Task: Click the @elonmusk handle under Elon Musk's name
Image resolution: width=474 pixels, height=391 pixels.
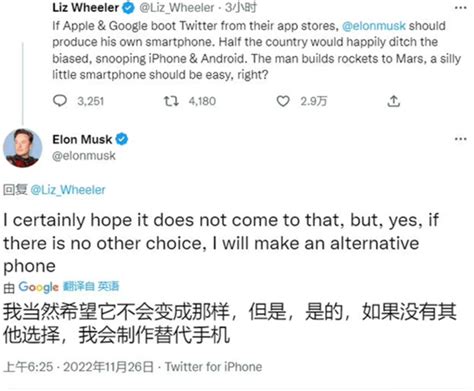Action: pyautogui.click(x=84, y=156)
